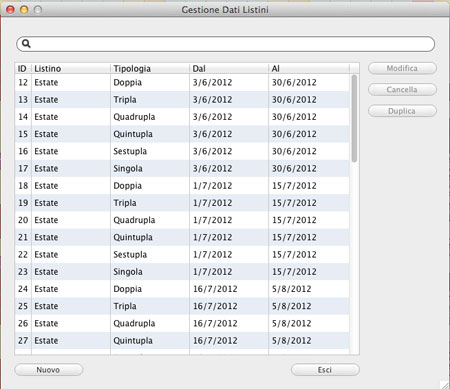450x389 pixels.
Task: Click the 16/7/2012 date in row 24
Action: coord(215,289)
